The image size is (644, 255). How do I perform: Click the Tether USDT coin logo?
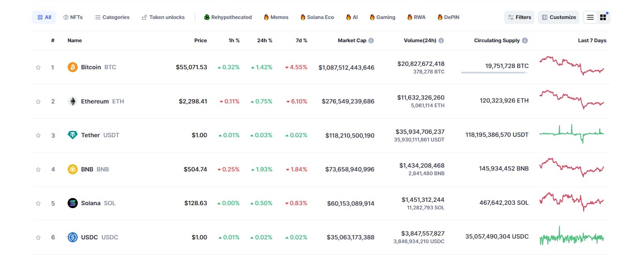pyautogui.click(x=72, y=135)
